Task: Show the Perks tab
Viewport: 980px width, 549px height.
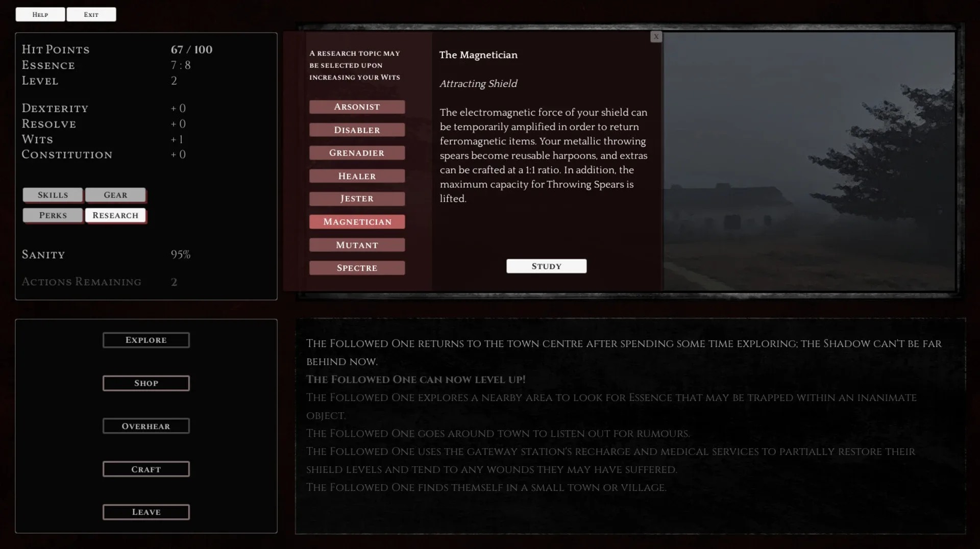Action: [53, 215]
